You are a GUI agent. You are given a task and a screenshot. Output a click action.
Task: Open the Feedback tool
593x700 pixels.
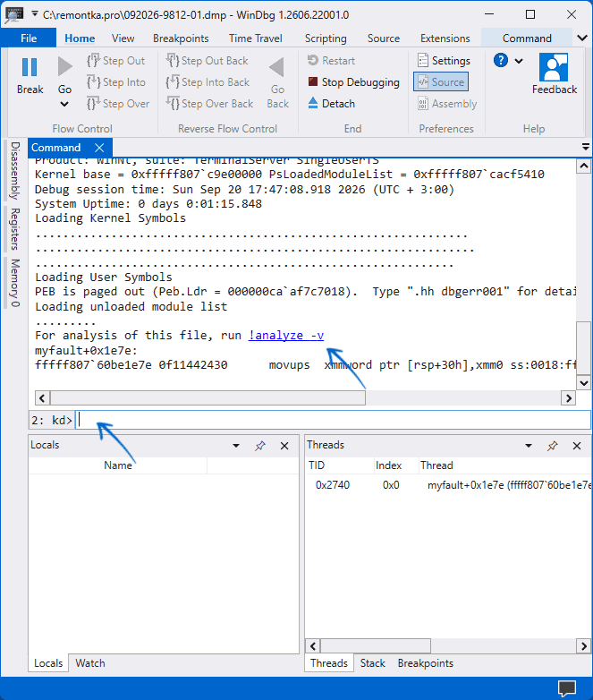click(x=555, y=74)
